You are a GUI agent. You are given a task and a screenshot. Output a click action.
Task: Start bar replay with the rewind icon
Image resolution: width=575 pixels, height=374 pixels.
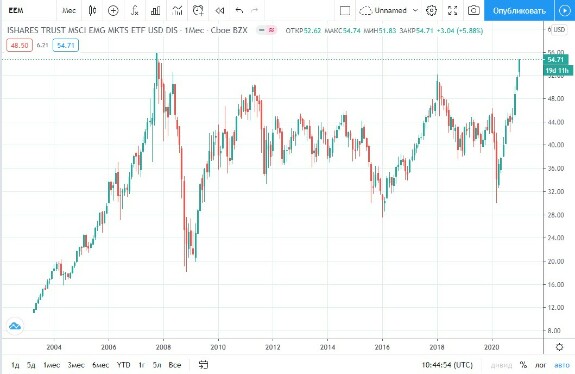point(219,11)
